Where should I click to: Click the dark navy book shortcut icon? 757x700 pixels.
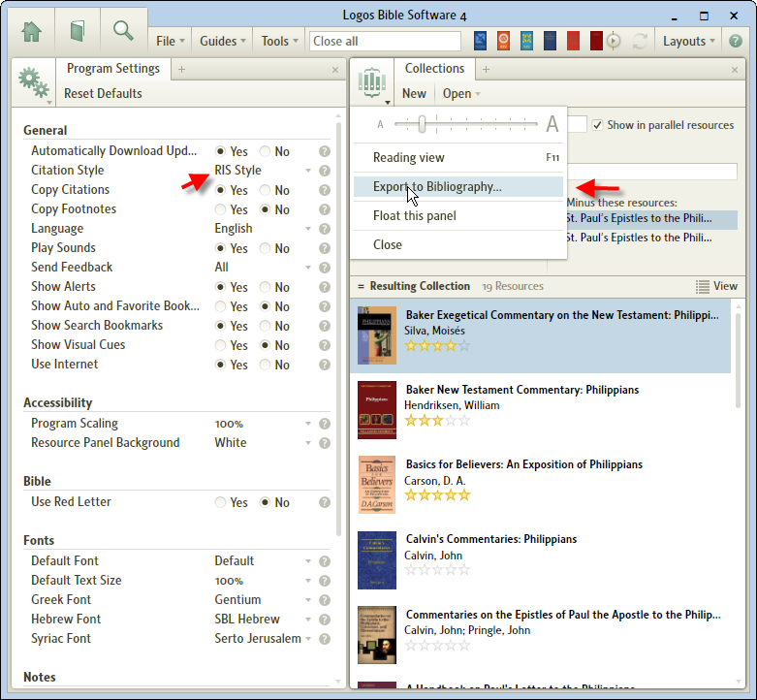pyautogui.click(x=550, y=41)
